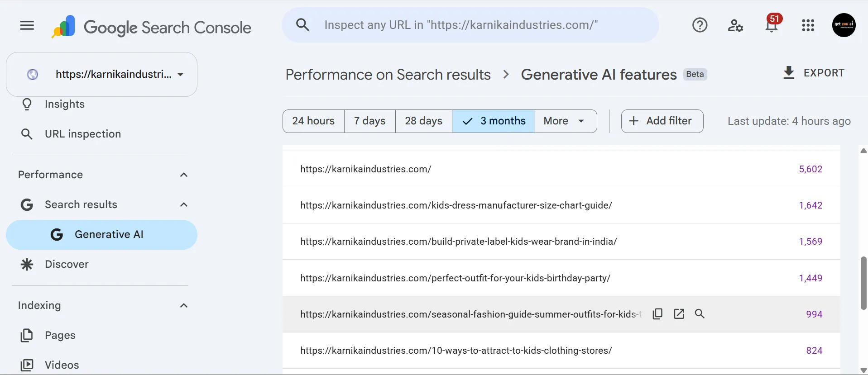
Task: Collapse the Performance section
Action: 183,175
